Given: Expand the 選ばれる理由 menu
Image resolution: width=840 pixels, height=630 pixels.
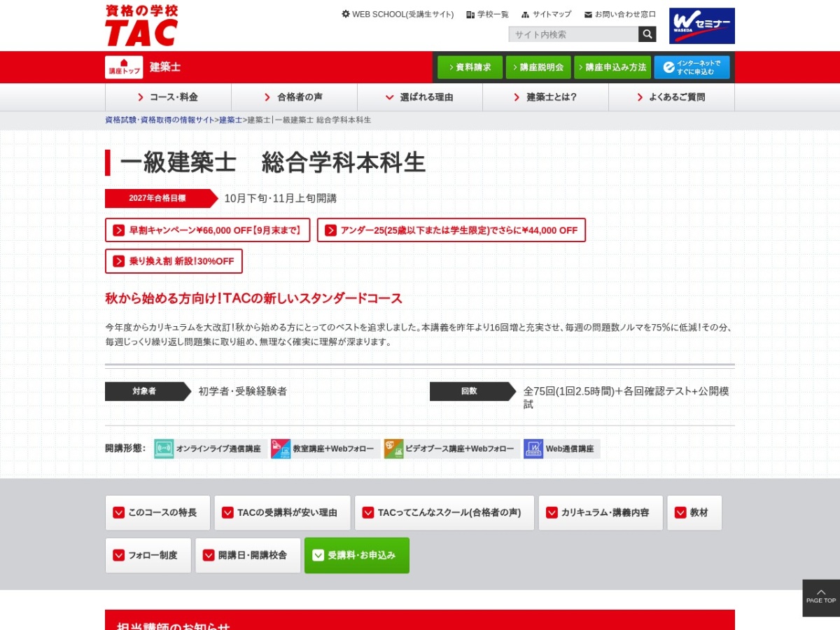Looking at the screenshot, I should 420,97.
